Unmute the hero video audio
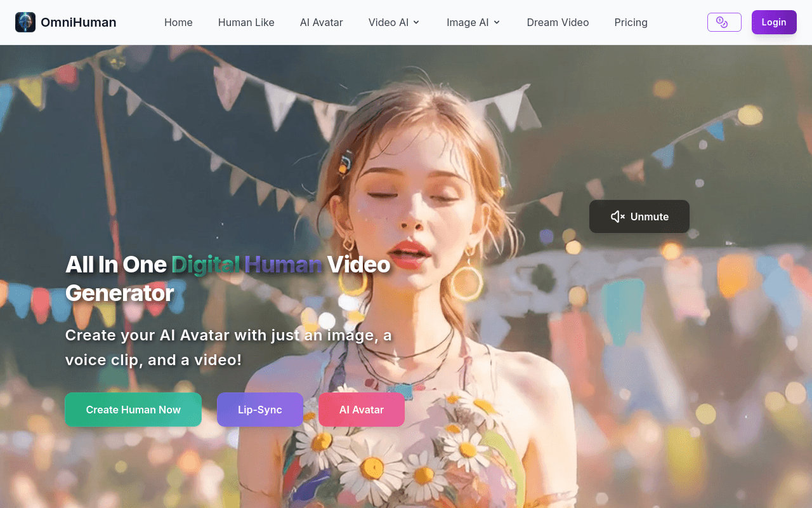 coord(639,217)
